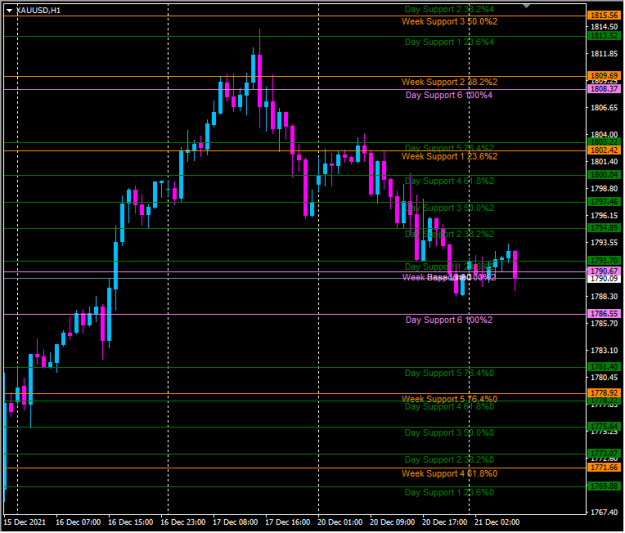Click the orange 1771.66 price tag
Viewport: 625px width, 533px height.
[604, 468]
